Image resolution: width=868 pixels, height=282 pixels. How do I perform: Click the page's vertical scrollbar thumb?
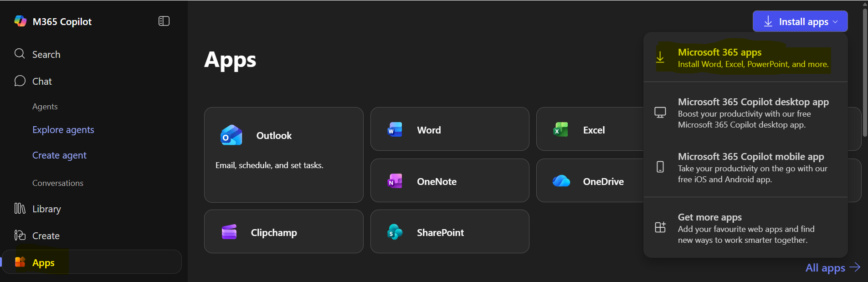865,72
